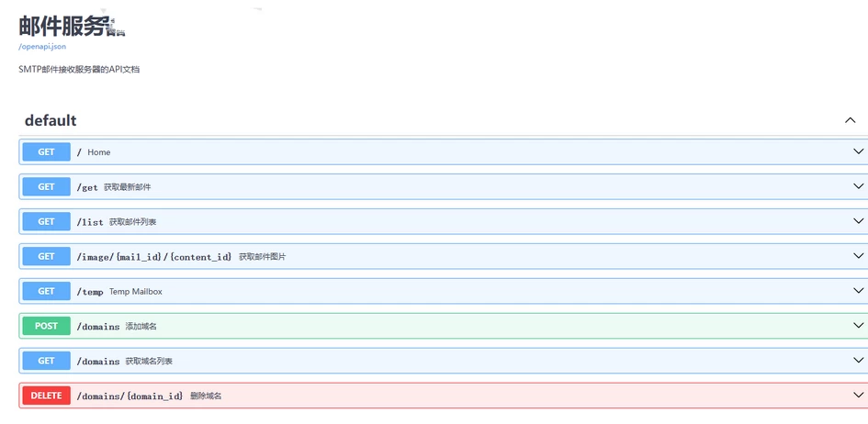Screen dimensions: 868x424
Task: Click the default section heading
Action: [x=51, y=120]
